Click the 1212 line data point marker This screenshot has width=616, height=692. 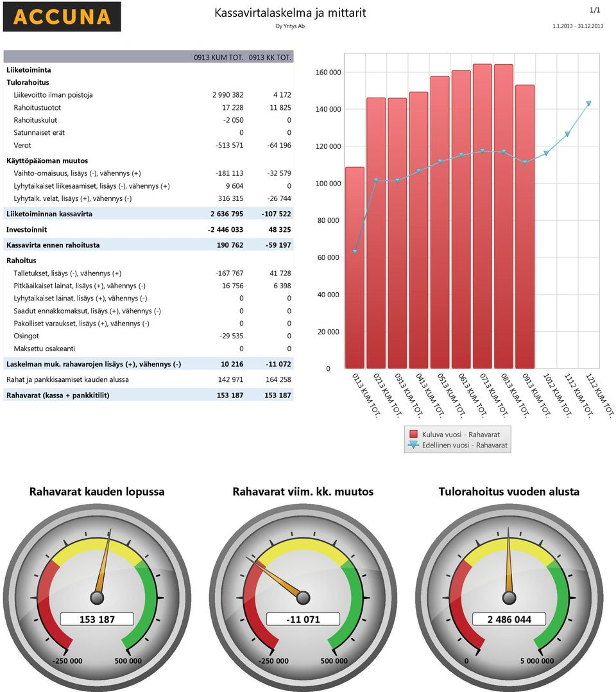pyautogui.click(x=588, y=103)
